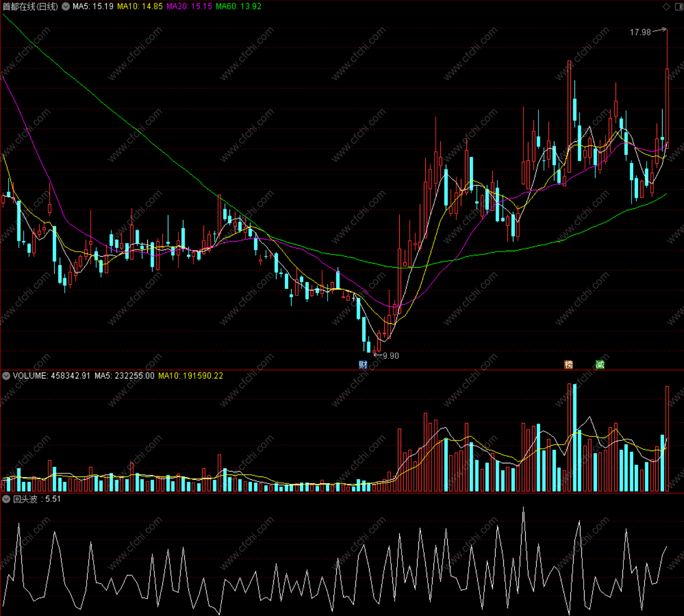Open the 回头波 indicator dropdown icon
The width and height of the screenshot is (684, 616).
point(6,499)
